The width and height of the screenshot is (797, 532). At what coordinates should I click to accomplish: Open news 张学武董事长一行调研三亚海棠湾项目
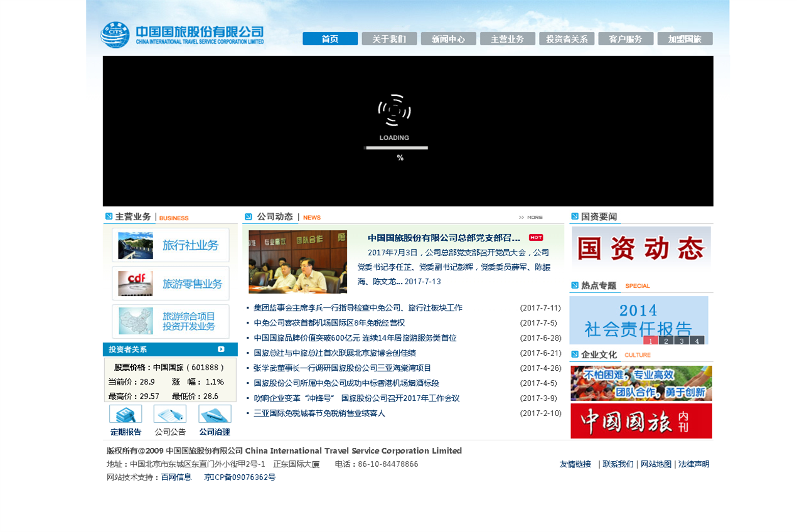[343, 368]
